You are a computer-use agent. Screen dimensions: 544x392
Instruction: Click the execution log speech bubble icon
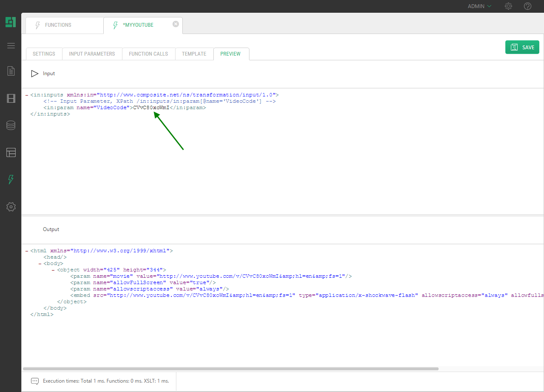coord(35,381)
